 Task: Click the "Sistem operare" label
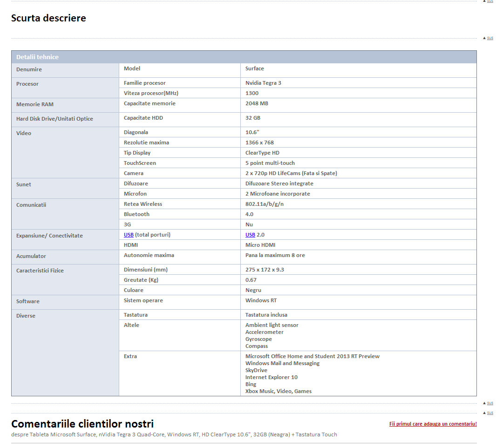point(143,300)
